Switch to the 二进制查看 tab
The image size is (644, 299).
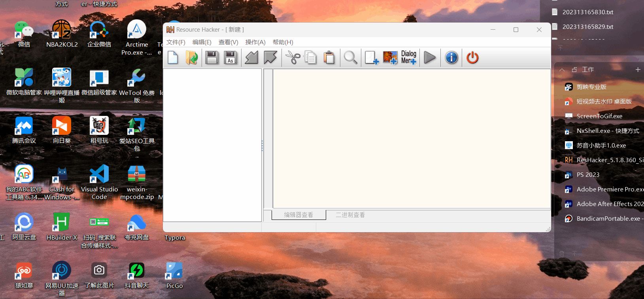pyautogui.click(x=350, y=215)
